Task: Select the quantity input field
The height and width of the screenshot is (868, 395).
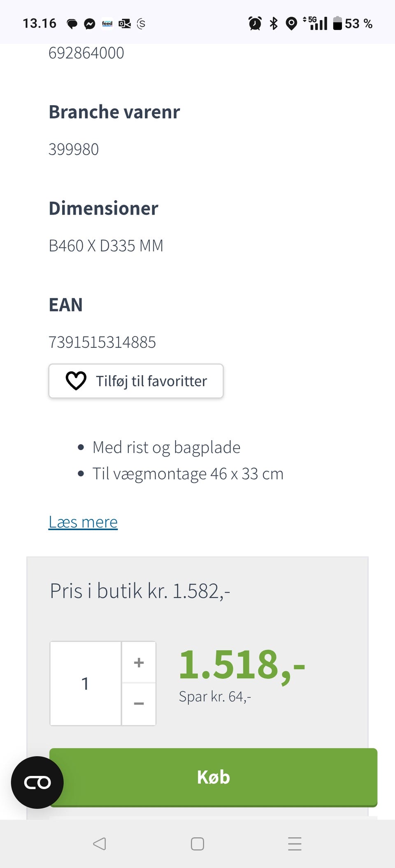Action: [86, 683]
